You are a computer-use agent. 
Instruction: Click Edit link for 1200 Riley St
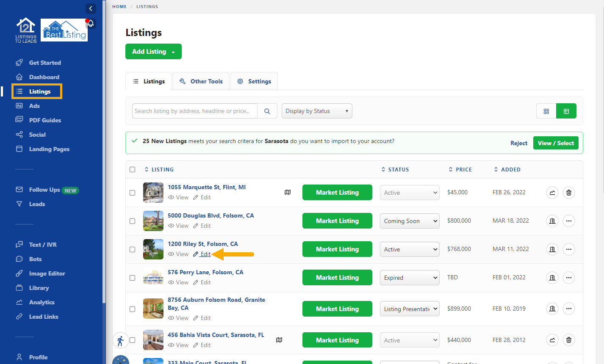205,254
